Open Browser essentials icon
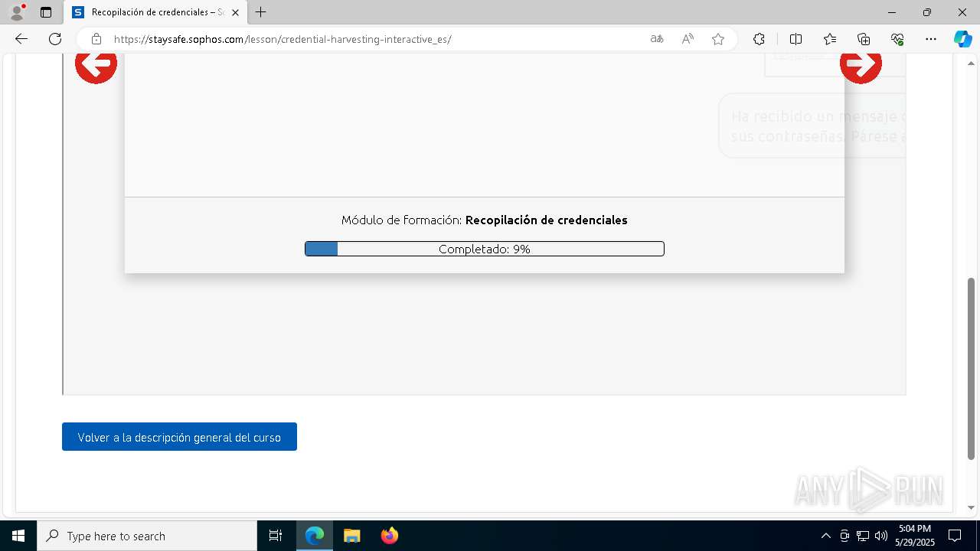This screenshot has width=980, height=551. [897, 39]
